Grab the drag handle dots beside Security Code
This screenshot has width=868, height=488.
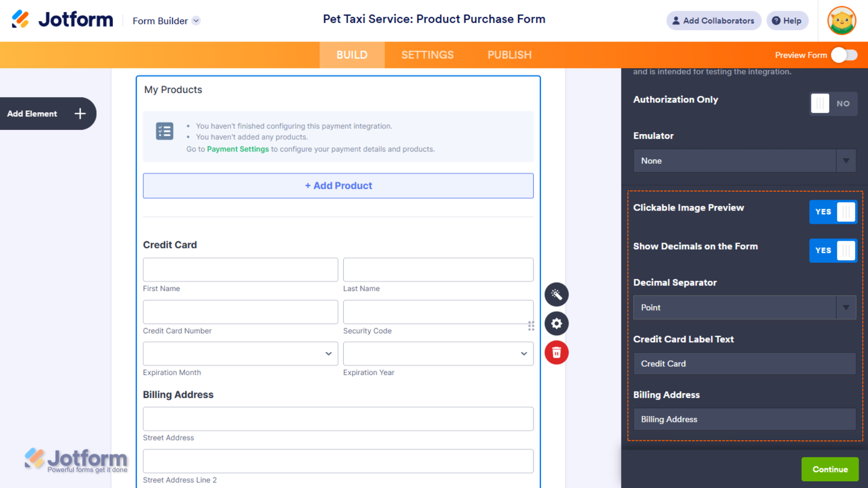pyautogui.click(x=531, y=326)
